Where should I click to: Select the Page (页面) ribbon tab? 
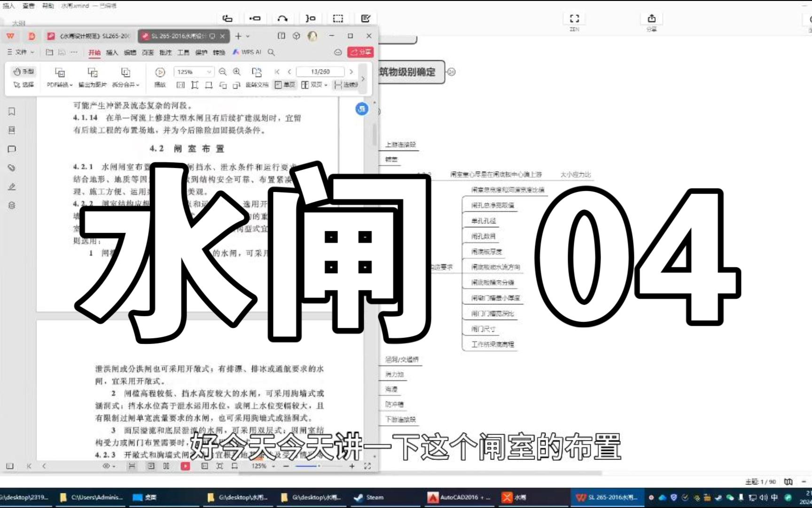[x=148, y=52]
